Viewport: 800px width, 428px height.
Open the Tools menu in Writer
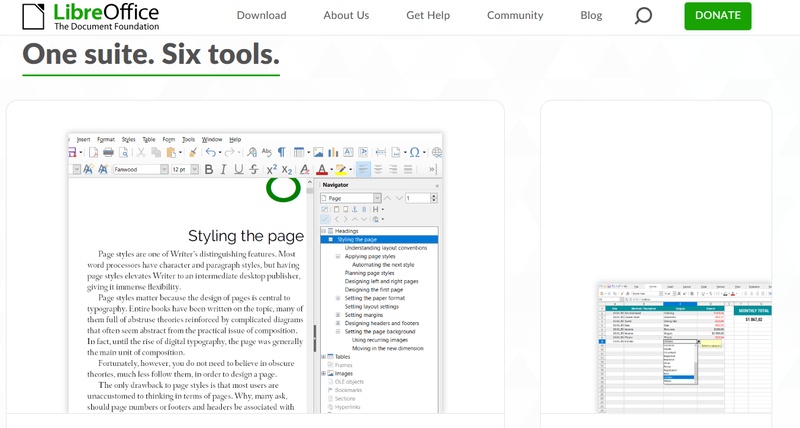pyautogui.click(x=188, y=139)
